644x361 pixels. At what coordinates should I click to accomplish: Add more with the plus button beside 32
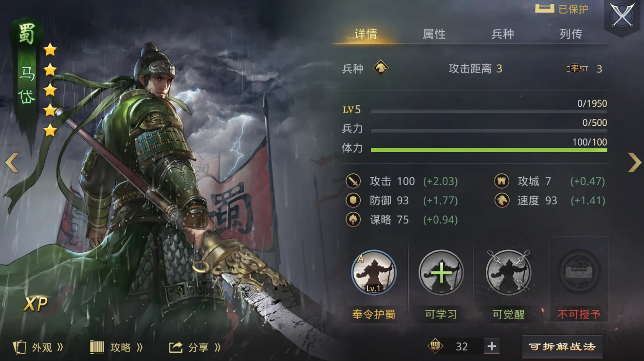(492, 346)
